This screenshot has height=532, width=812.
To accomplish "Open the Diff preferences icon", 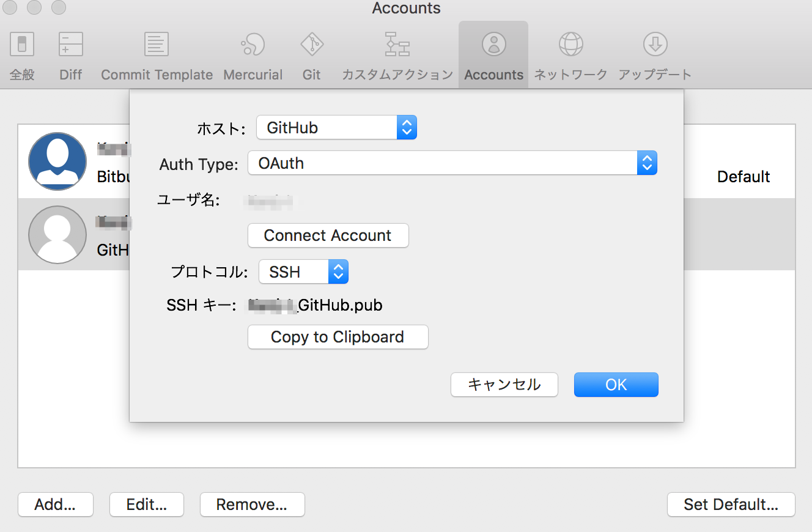I will (x=71, y=45).
